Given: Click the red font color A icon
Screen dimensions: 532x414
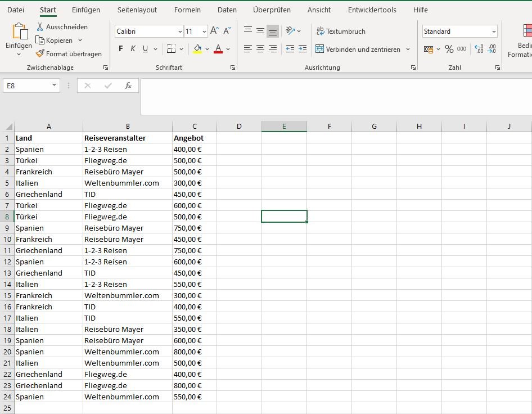Looking at the screenshot, I should 218,49.
